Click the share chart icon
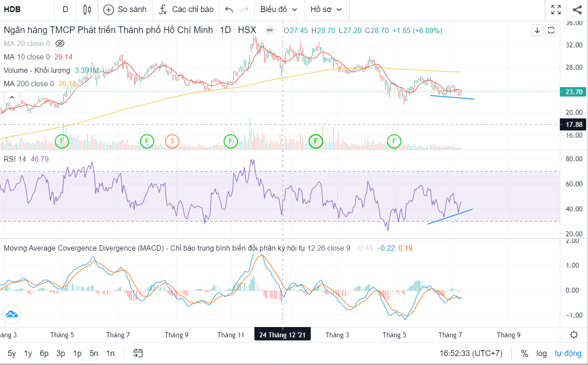 [577, 9]
